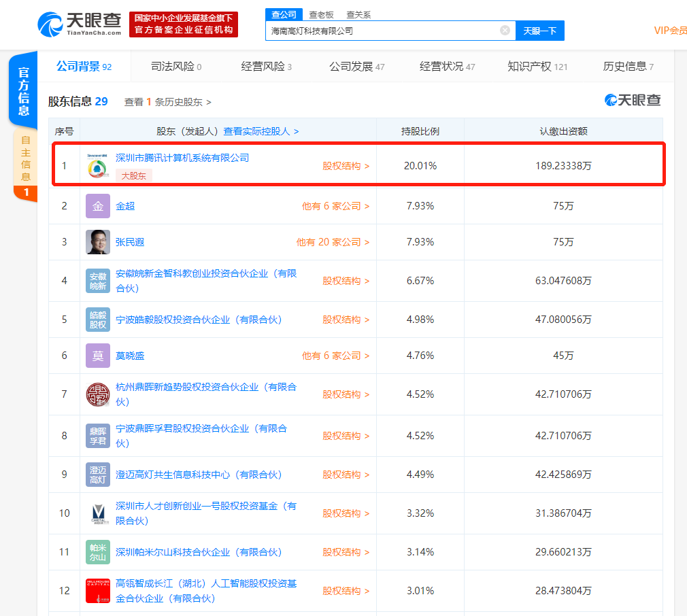Open the 公司发展 tab

point(356,67)
